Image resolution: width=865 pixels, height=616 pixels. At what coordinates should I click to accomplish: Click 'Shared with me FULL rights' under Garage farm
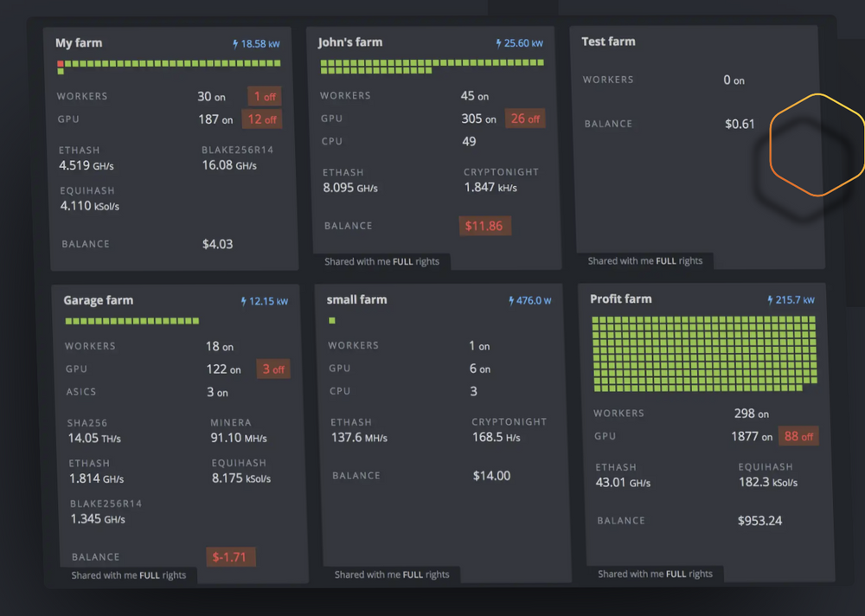(130, 574)
